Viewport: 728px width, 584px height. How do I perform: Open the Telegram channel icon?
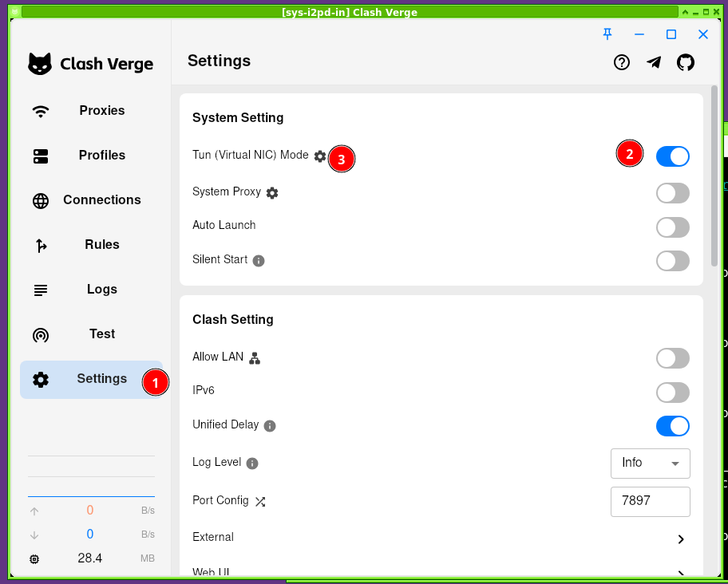tap(654, 62)
